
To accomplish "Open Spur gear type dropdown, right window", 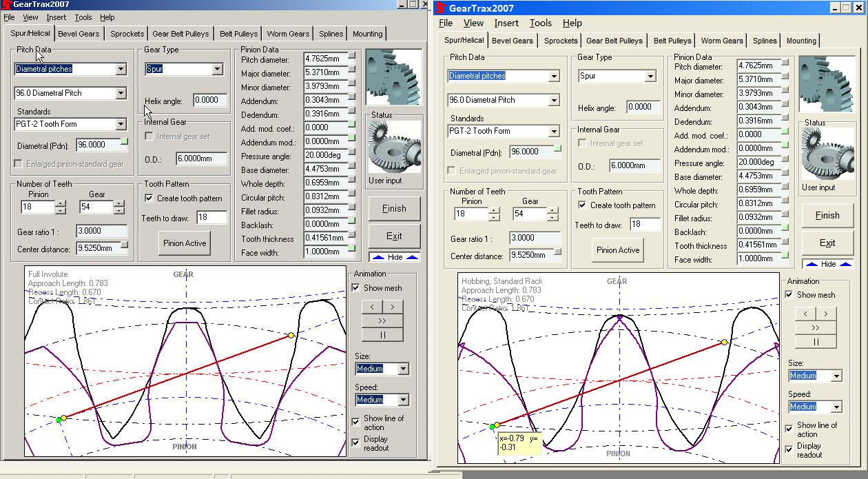I will coord(650,76).
